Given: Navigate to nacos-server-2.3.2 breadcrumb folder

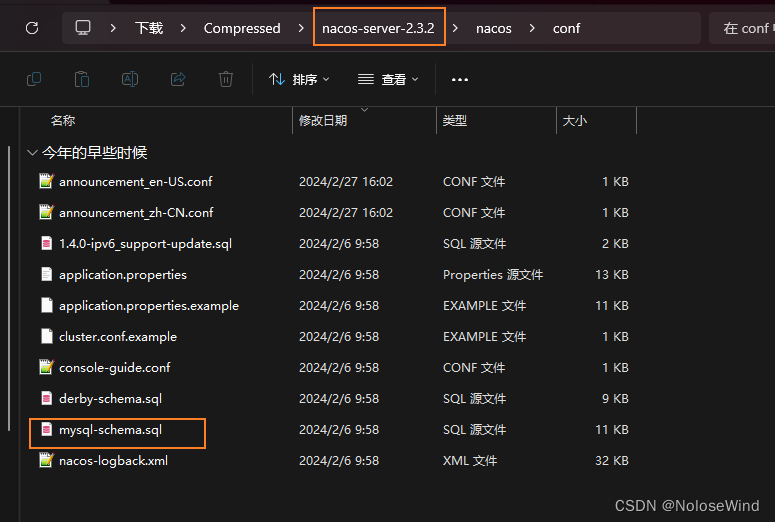Looking at the screenshot, I should pos(378,28).
